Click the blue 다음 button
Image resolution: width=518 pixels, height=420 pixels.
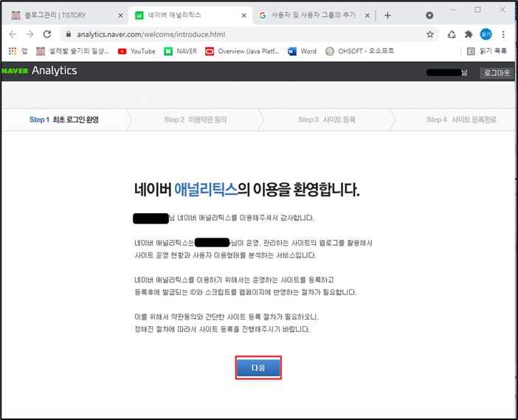pyautogui.click(x=258, y=368)
